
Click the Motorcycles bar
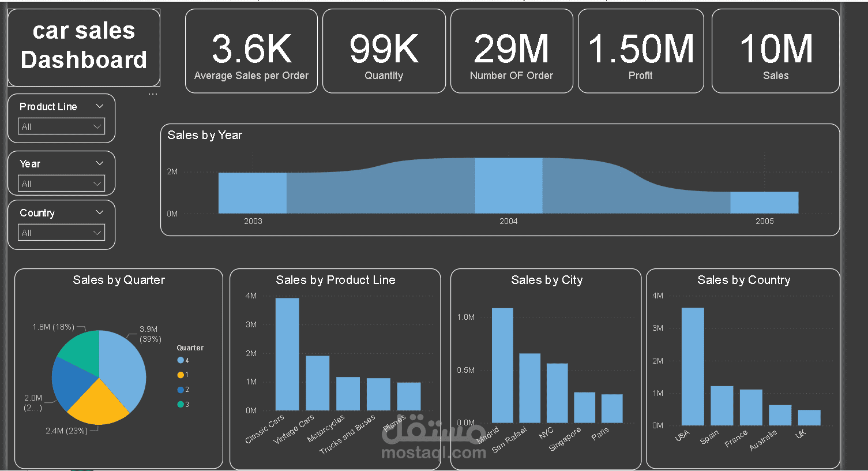click(348, 394)
